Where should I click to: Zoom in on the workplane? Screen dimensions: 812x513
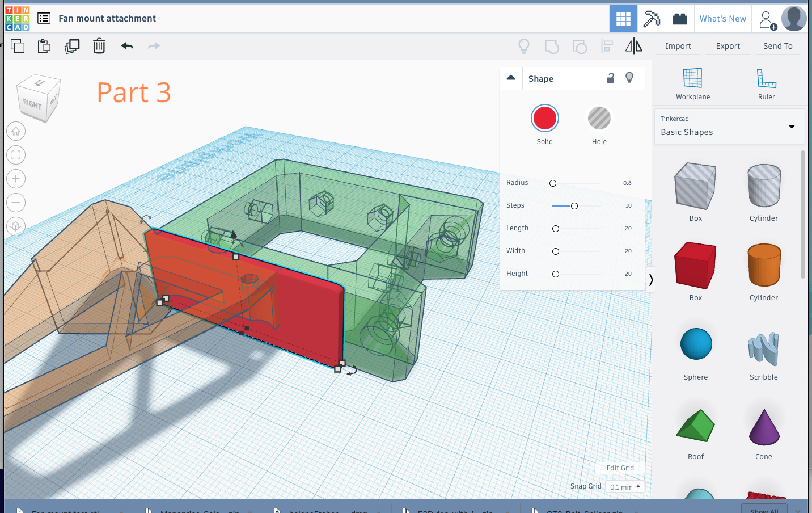tap(16, 179)
